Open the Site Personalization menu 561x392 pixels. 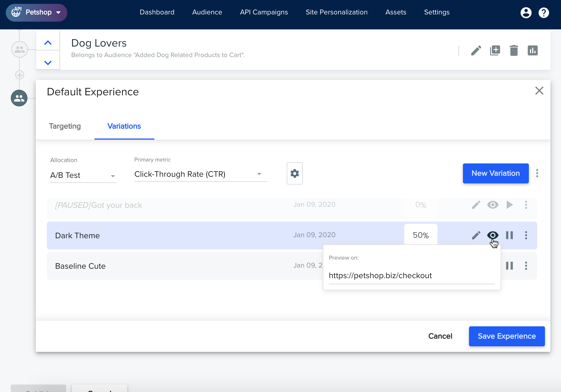(x=337, y=12)
